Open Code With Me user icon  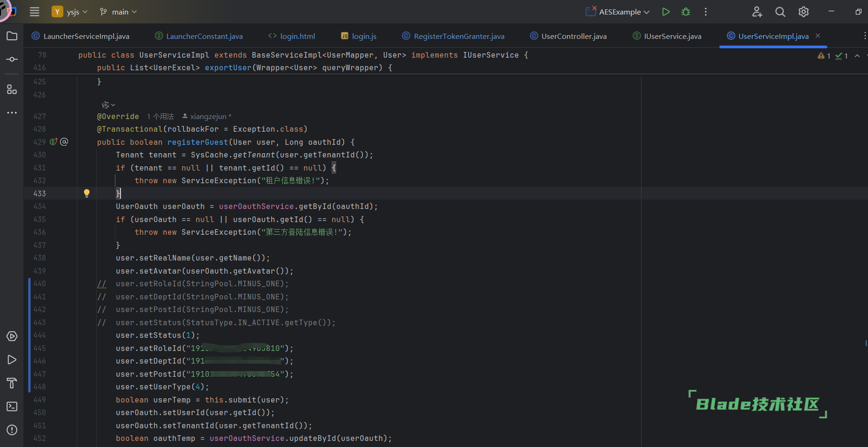(x=757, y=12)
